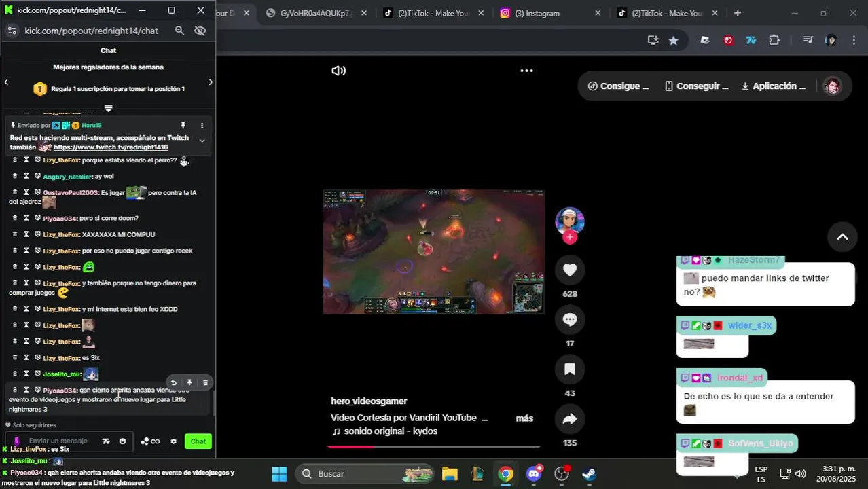The image size is (868, 489).
Task: Open three-dot menu on pinned message
Action: 202,126
